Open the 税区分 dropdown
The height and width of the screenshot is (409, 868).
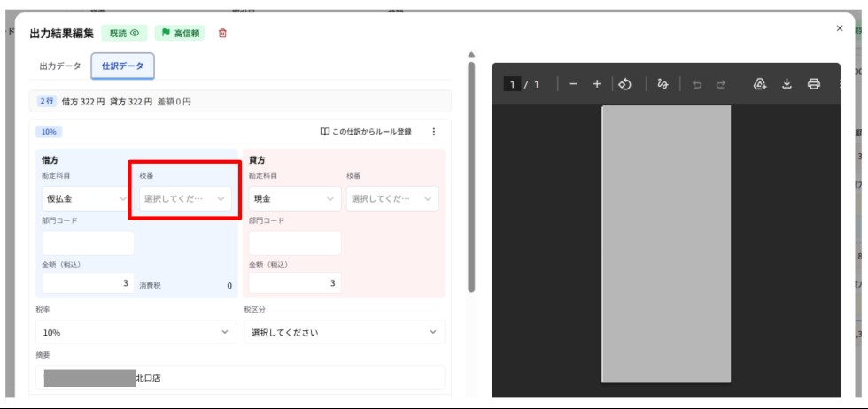pyautogui.click(x=345, y=332)
